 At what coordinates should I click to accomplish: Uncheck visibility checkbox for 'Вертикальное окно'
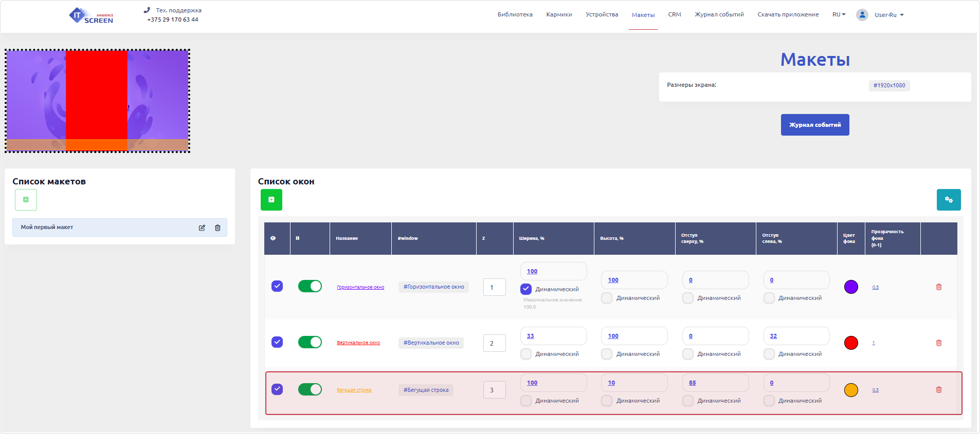point(277,342)
